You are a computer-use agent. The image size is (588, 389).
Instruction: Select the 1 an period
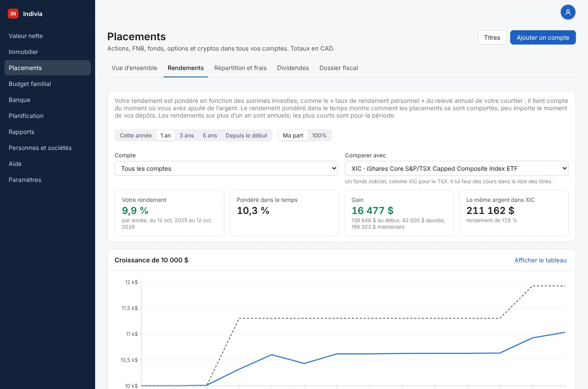click(166, 135)
